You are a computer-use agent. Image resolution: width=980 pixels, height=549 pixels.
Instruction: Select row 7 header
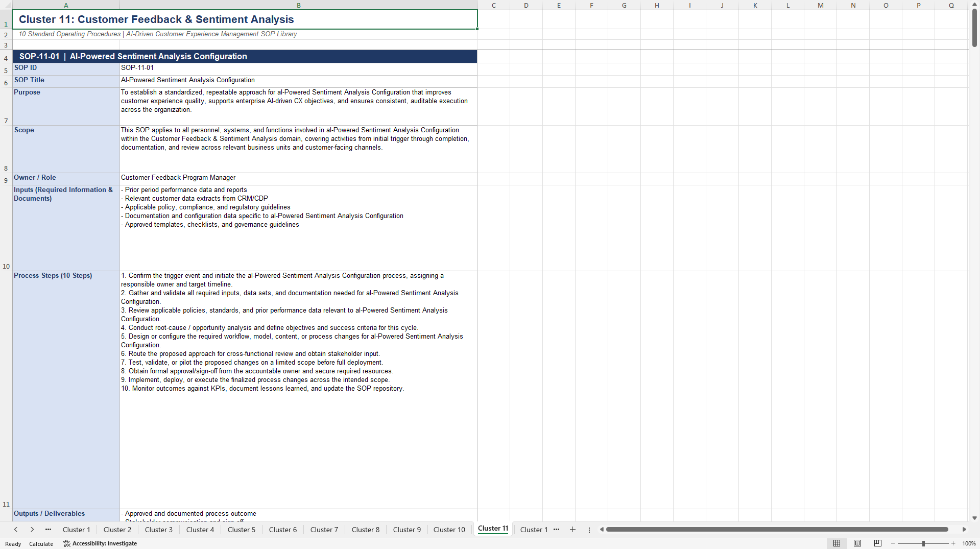pyautogui.click(x=6, y=107)
